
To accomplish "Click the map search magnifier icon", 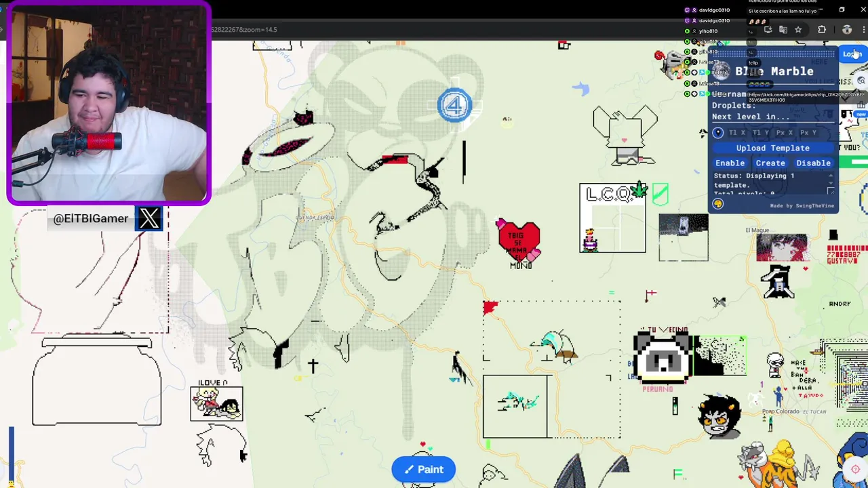I will [x=861, y=81].
